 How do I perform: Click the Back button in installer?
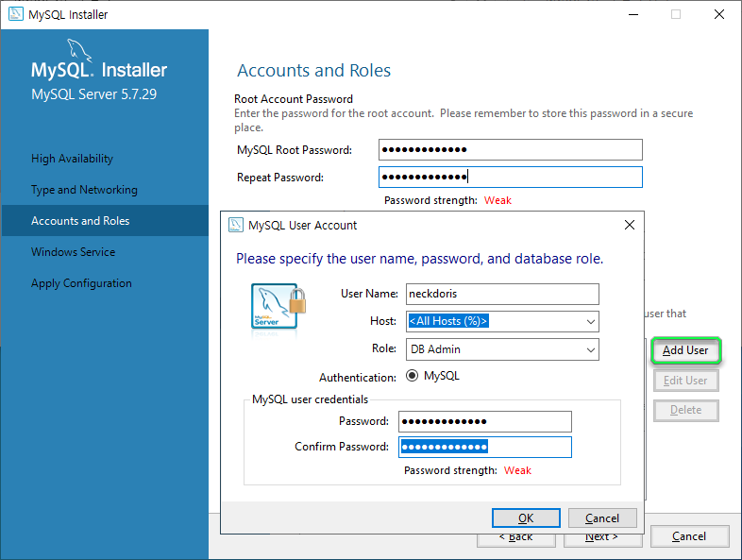[x=516, y=539]
